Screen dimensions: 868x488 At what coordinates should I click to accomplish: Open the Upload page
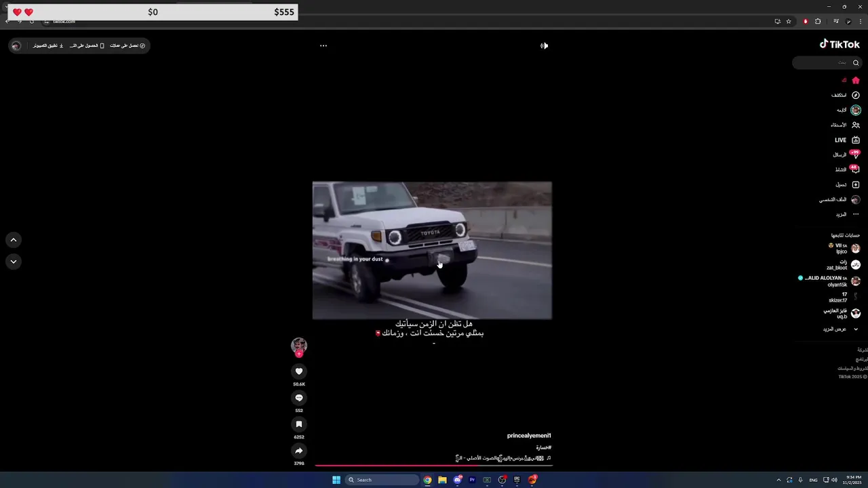848,184
